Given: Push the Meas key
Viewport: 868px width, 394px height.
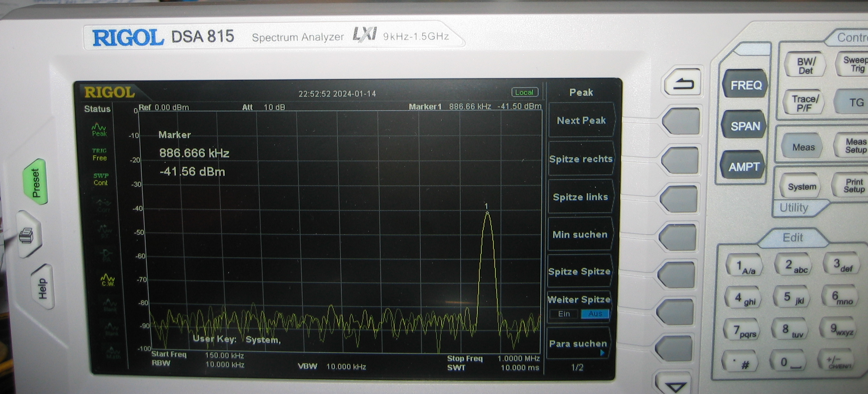Looking at the screenshot, I should pos(803,147).
